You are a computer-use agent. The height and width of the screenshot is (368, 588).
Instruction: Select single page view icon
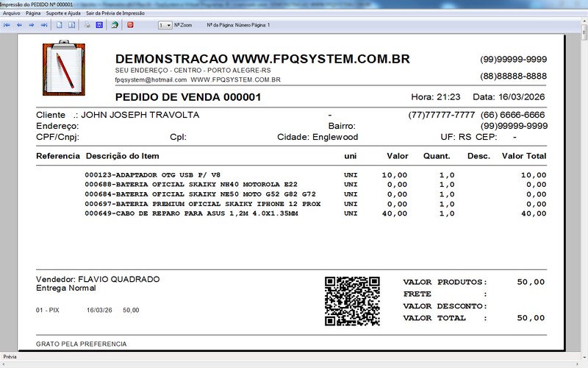point(60,25)
